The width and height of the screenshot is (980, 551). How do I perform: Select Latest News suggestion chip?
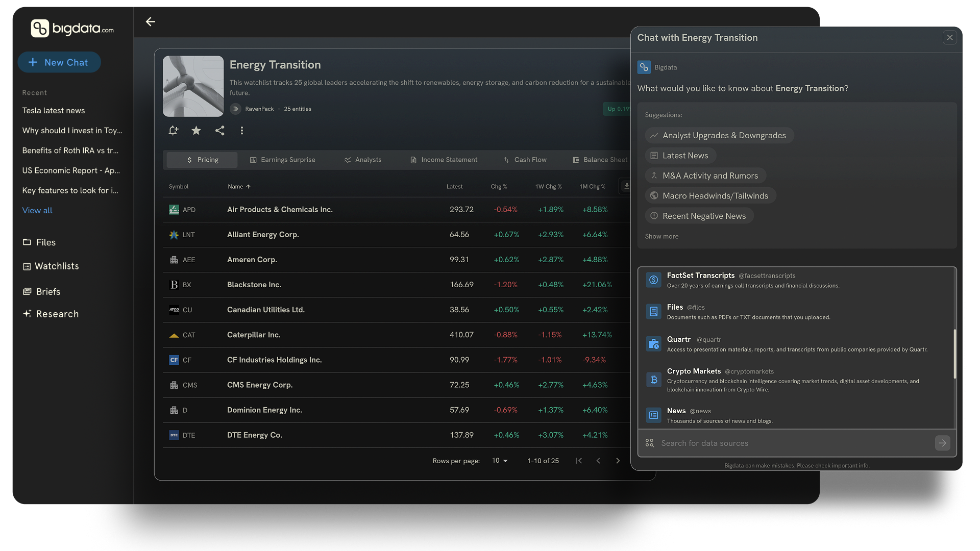(x=680, y=156)
